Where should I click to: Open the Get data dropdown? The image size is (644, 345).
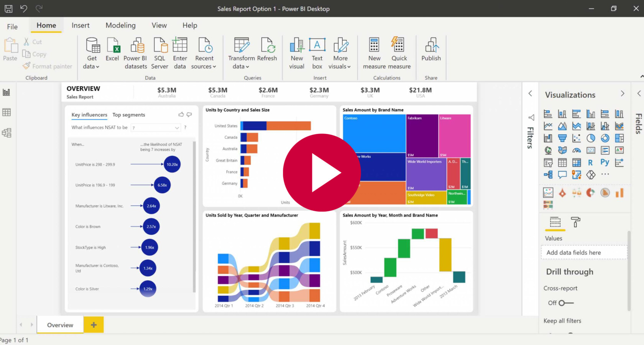click(91, 54)
